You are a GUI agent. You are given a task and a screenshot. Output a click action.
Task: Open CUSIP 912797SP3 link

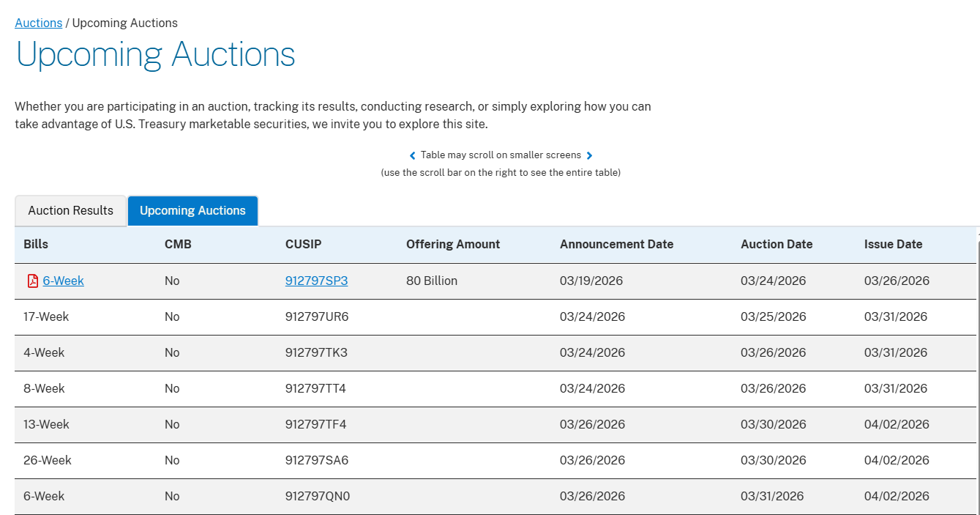tap(316, 281)
